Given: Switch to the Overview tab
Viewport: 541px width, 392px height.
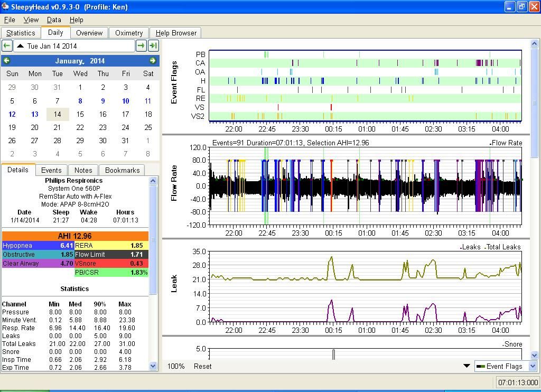Looking at the screenshot, I should tap(89, 33).
